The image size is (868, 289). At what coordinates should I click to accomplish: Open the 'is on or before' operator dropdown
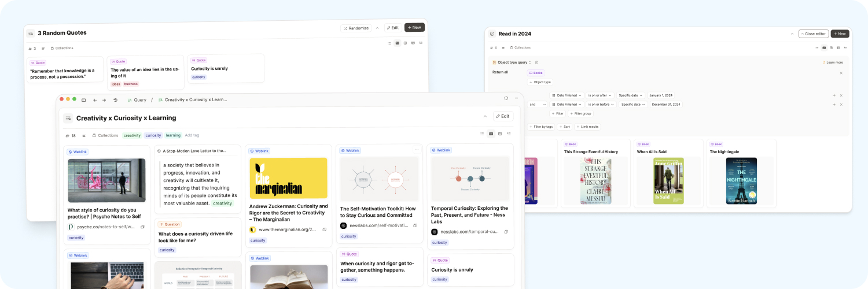click(601, 105)
